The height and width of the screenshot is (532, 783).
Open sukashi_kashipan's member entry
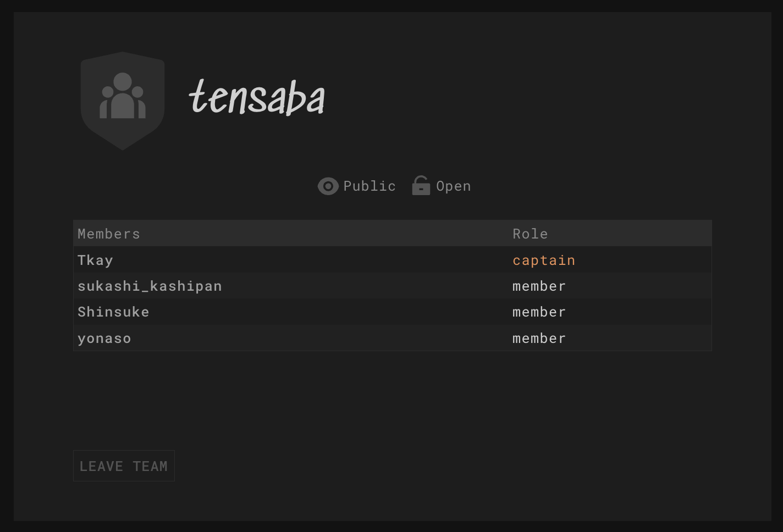150,286
